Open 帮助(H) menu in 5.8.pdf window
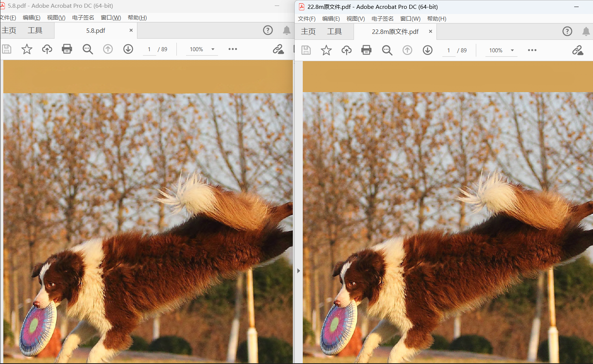 (x=137, y=18)
